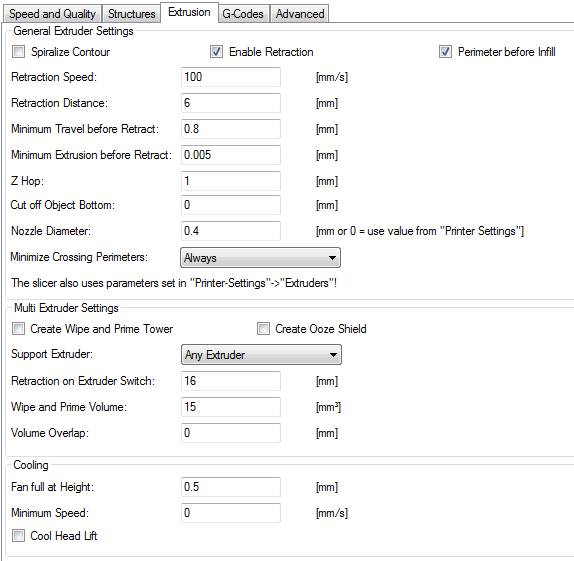Open the Support Extruder dropdown
Screen dimensions: 574x561
pos(261,354)
